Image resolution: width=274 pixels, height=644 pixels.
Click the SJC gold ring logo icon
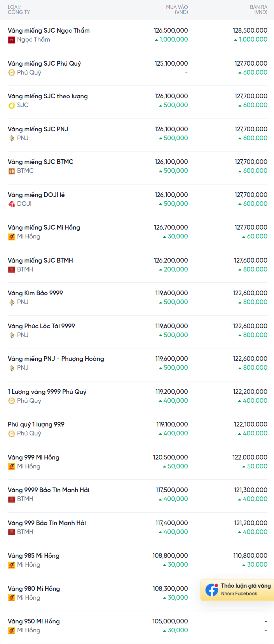click(12, 105)
